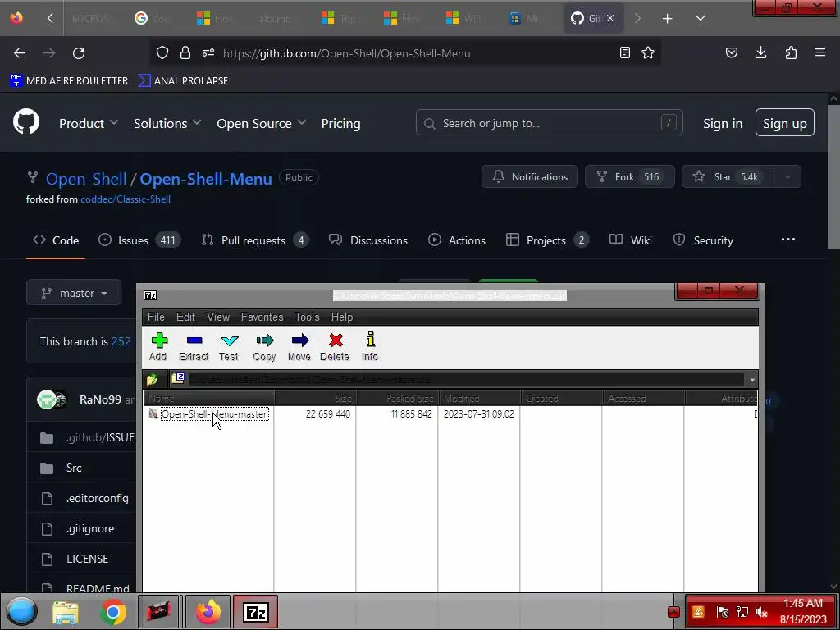Sort by the Size column header
840x630 pixels.
[316, 399]
